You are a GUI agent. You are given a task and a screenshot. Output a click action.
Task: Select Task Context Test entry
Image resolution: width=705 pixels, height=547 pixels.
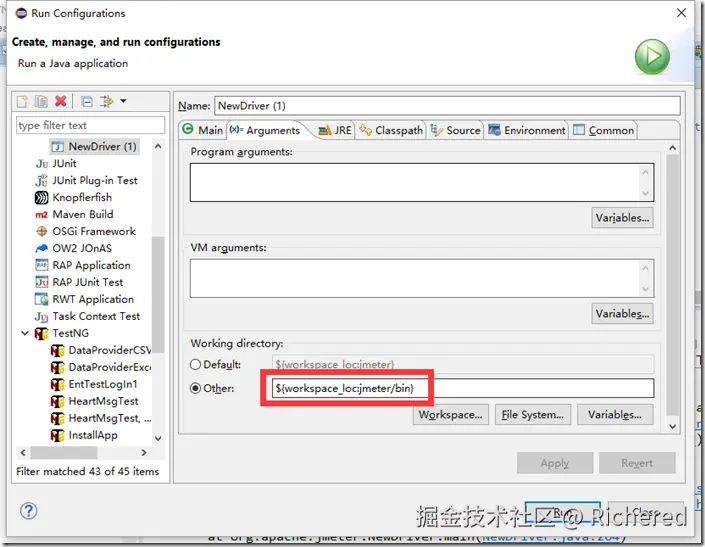pos(96,316)
